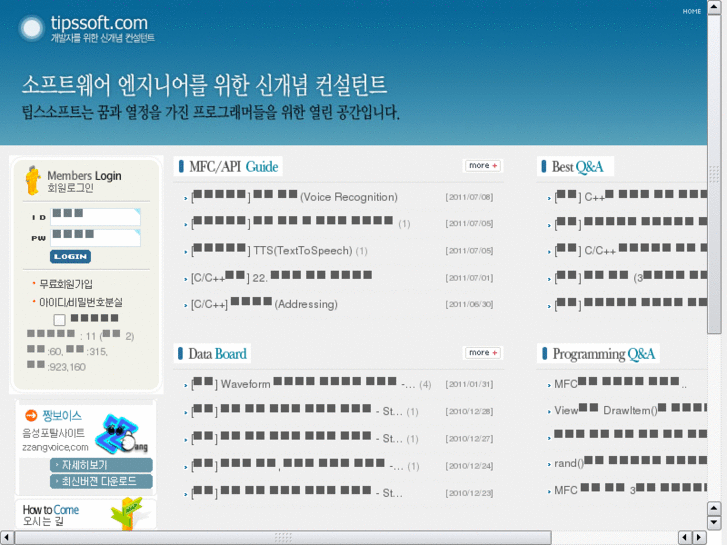
Task: Click the [2011/01/31] date text
Action: click(x=469, y=384)
